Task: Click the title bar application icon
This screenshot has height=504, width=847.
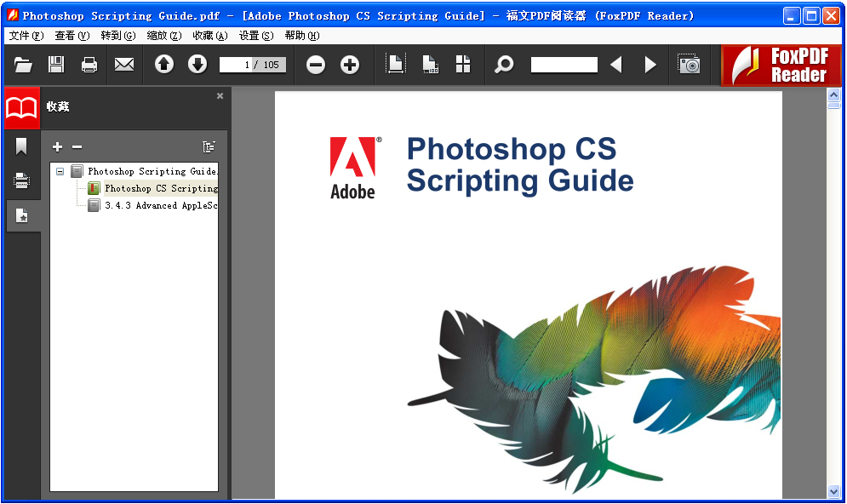Action: (x=13, y=15)
